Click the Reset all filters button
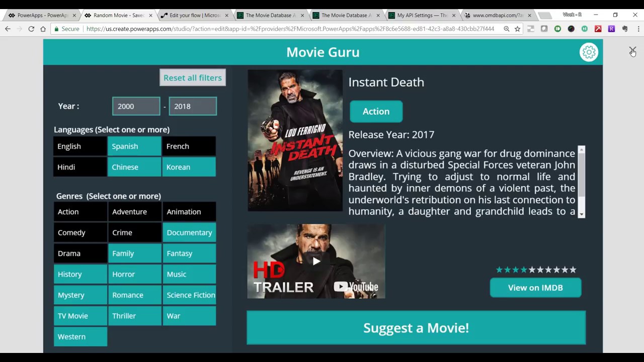 click(x=193, y=78)
